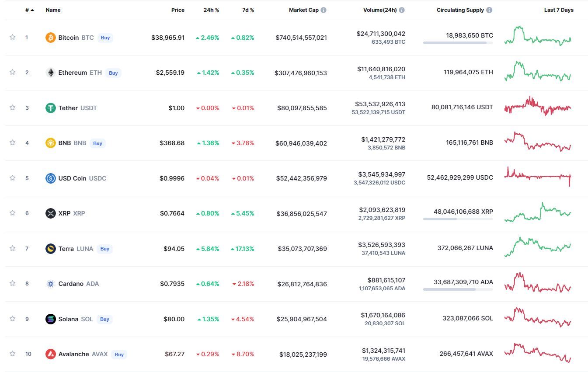Screen dimensions: 588x372
Task: Open XRP's last 7 days sparkline chart
Action: (x=537, y=213)
